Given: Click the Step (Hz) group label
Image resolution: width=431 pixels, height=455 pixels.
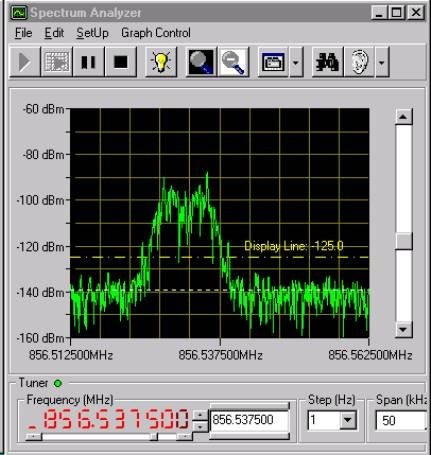Looking at the screenshot, I should click(332, 399).
